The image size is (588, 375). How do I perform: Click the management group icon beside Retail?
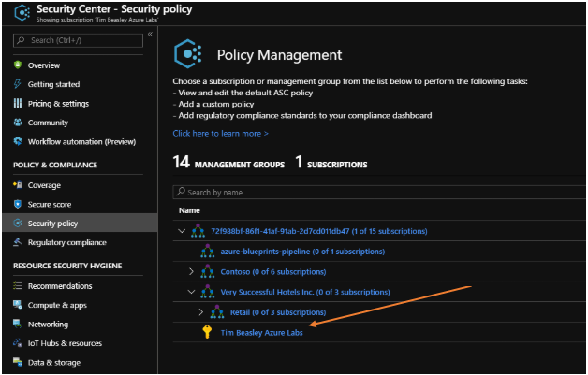pos(217,311)
